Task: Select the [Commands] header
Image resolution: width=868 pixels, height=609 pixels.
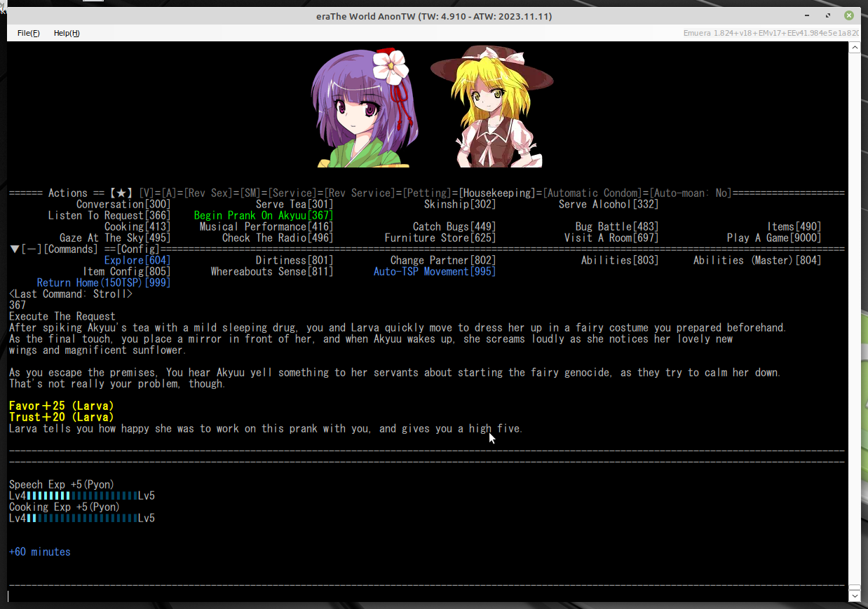Action: (x=70, y=249)
